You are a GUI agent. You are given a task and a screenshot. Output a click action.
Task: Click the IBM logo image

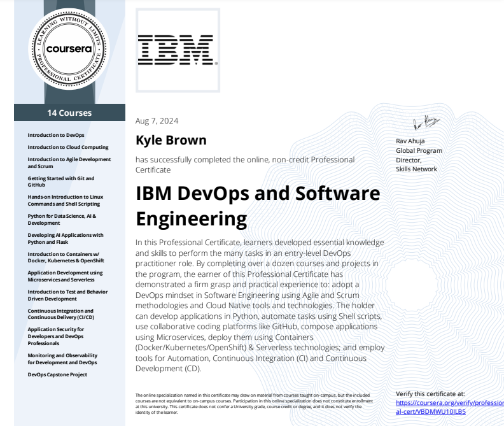click(x=178, y=50)
